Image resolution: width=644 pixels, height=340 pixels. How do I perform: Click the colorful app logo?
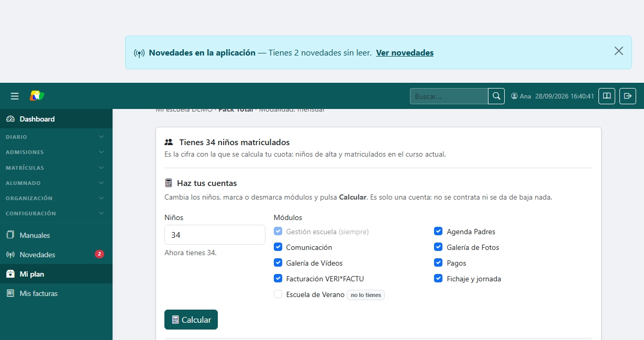click(37, 96)
